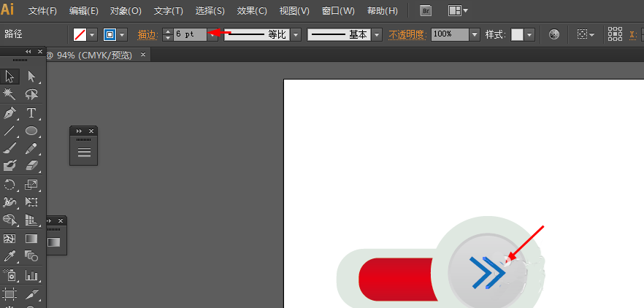Open the Recolor Artwork color wheel
The image size is (644, 308).
[554, 34]
